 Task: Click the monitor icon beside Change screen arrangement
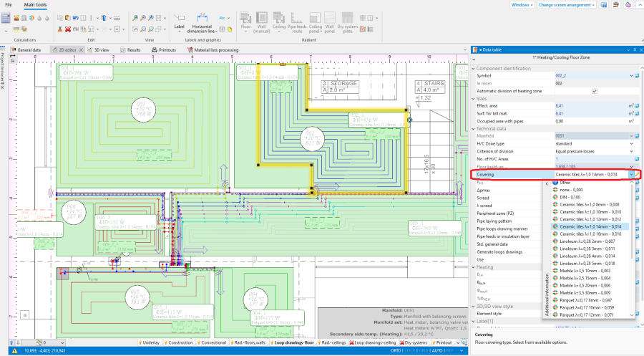pyautogui.click(x=604, y=5)
